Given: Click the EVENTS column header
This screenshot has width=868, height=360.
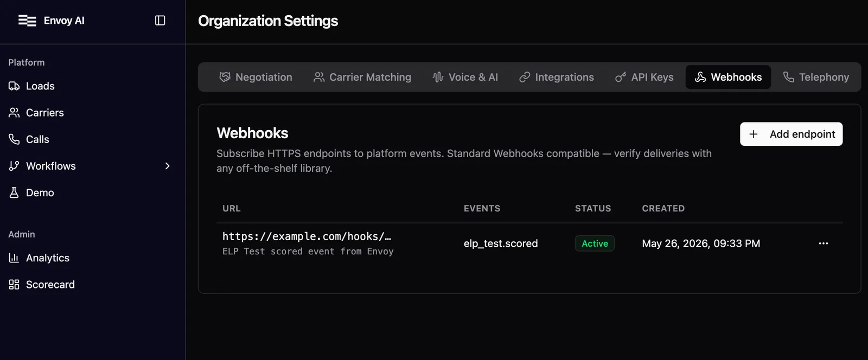Looking at the screenshot, I should tap(482, 208).
